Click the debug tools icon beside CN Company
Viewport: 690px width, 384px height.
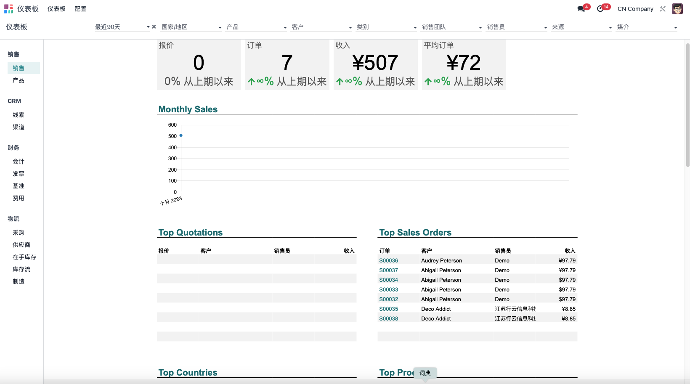point(662,9)
